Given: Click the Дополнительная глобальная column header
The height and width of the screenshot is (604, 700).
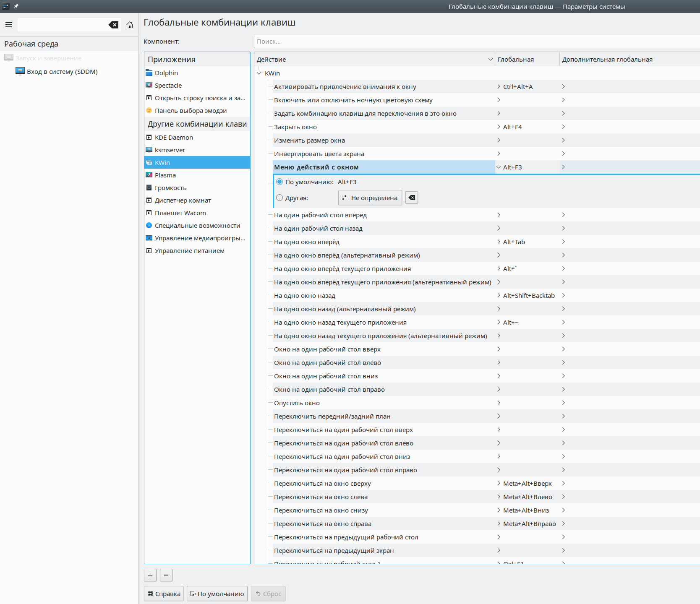Looking at the screenshot, I should click(629, 59).
